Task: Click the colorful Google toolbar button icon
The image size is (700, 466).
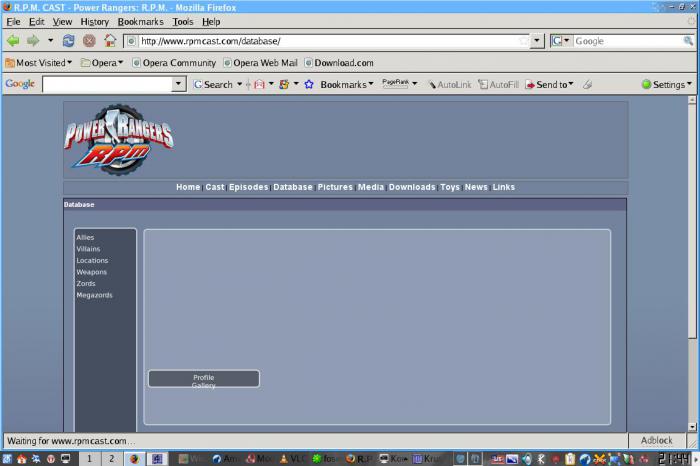Action: tap(284, 84)
